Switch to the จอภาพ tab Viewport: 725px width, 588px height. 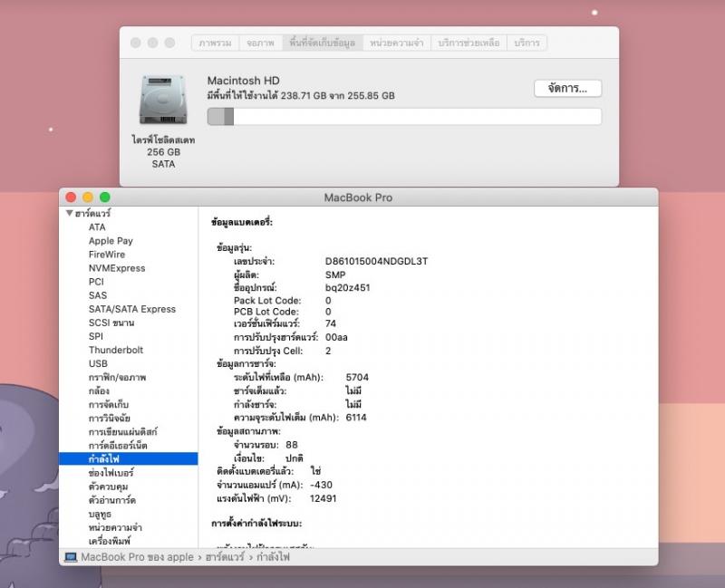260,43
